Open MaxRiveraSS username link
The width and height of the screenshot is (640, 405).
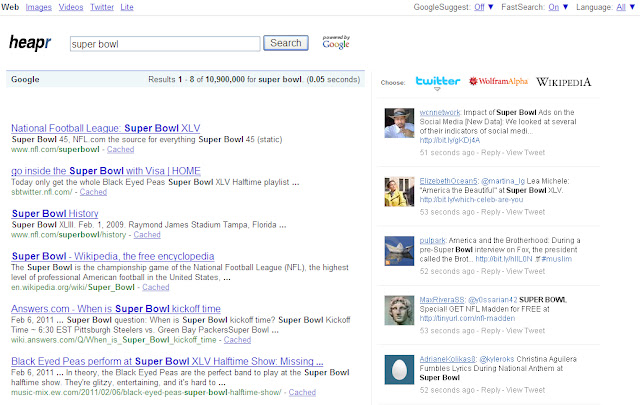[442, 300]
